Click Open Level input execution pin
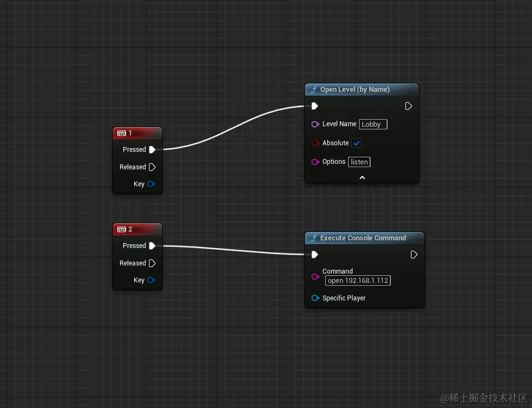This screenshot has height=408, width=532. [x=314, y=106]
